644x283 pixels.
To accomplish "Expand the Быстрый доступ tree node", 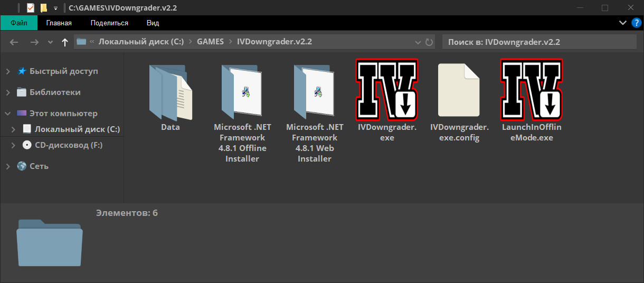I will click(8, 71).
